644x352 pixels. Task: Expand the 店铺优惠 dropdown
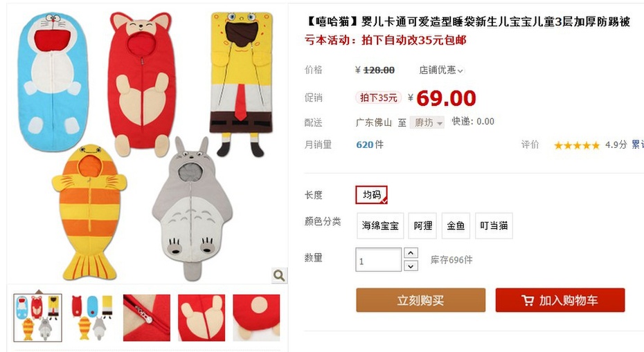pos(441,70)
